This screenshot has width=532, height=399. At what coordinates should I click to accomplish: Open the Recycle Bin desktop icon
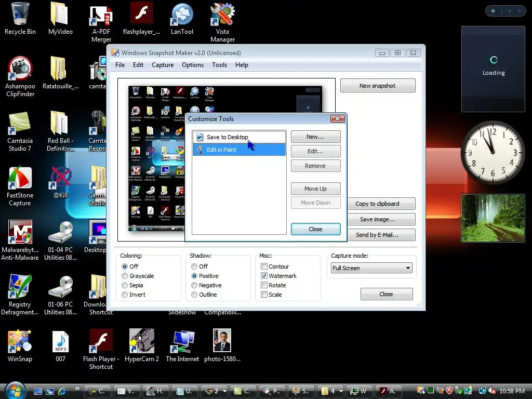coord(20,19)
